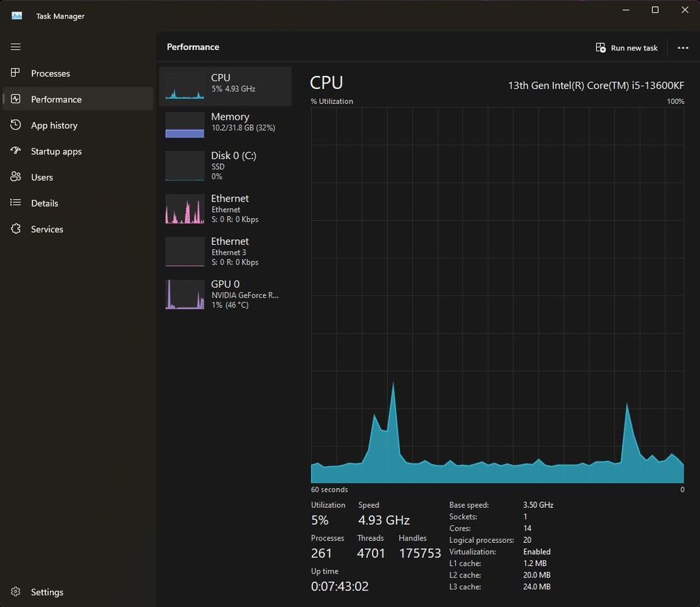Click the Performance page heading
The height and width of the screenshot is (607, 700).
193,47
